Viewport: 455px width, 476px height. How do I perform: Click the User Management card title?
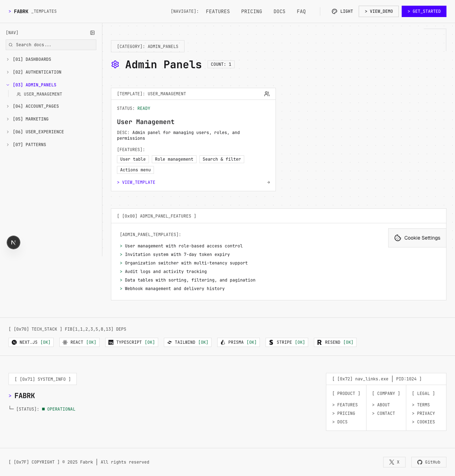pyautogui.click(x=146, y=122)
